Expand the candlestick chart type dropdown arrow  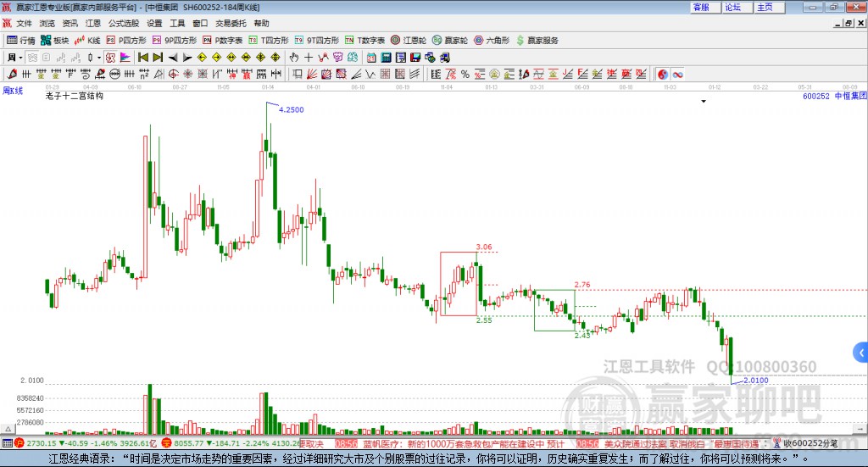point(98,58)
